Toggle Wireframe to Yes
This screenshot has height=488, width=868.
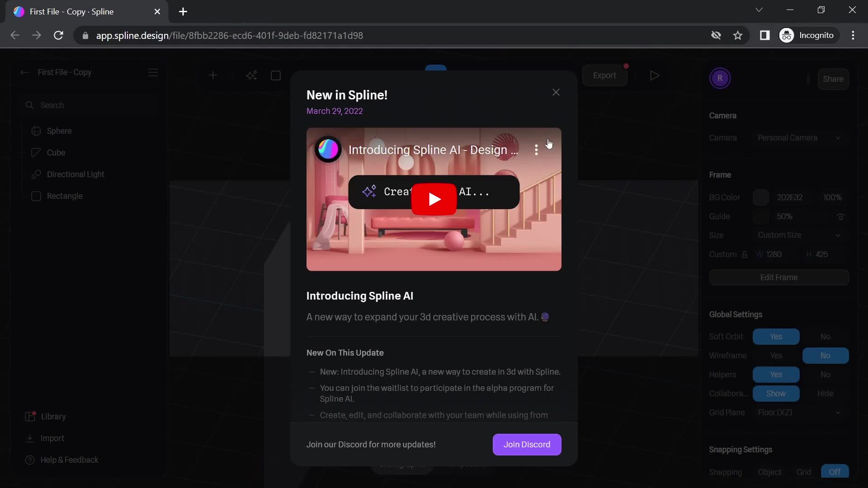pyautogui.click(x=776, y=355)
